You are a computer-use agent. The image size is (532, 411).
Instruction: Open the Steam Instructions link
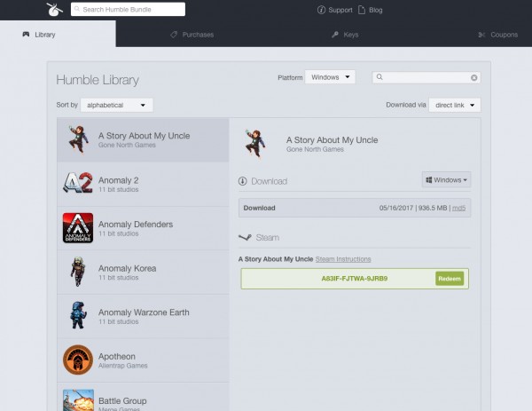(343, 259)
